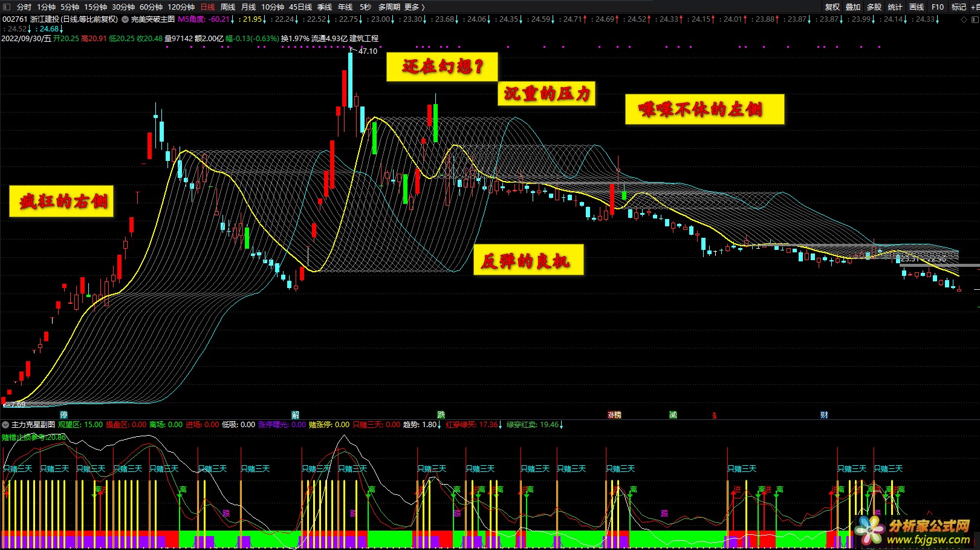Click the 叠加 overlay button
This screenshot has height=550, width=980.
tap(853, 7)
